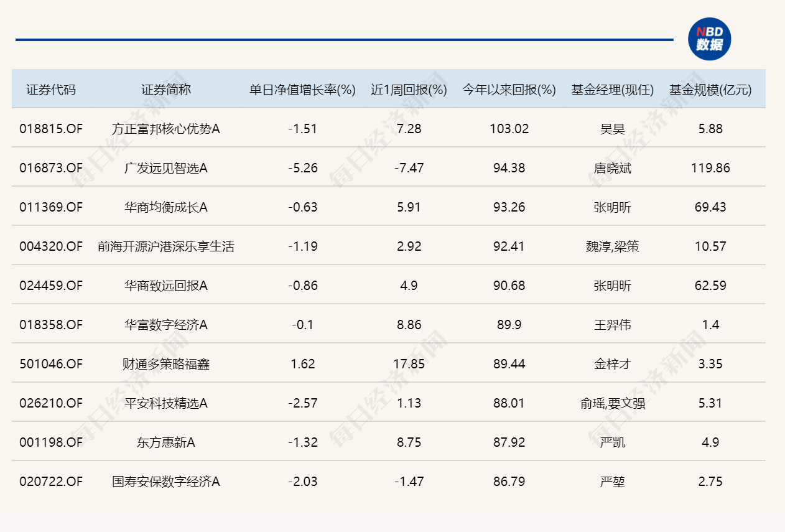Click manager name 王羿伟

(613, 325)
